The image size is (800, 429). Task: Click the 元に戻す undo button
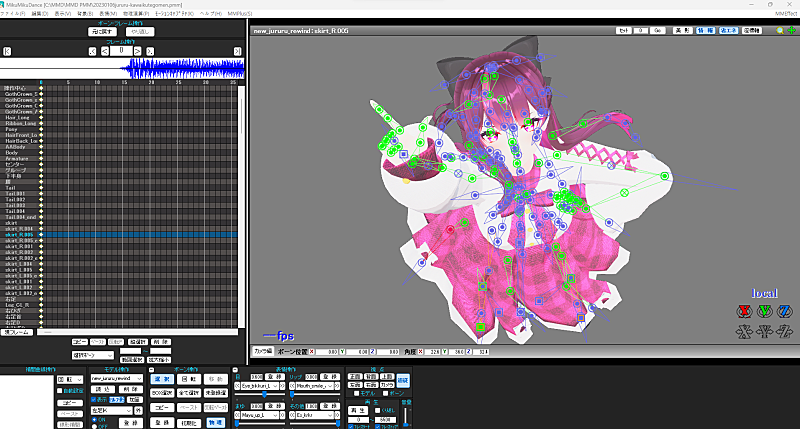click(103, 31)
